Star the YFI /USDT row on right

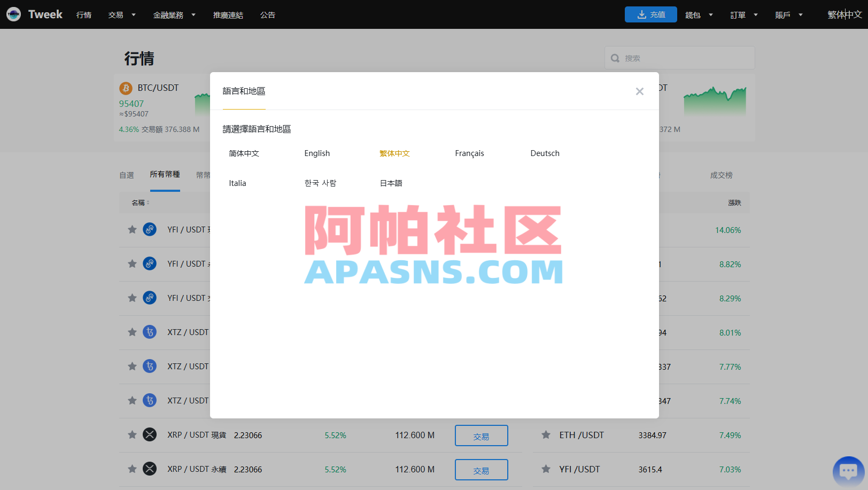click(546, 469)
